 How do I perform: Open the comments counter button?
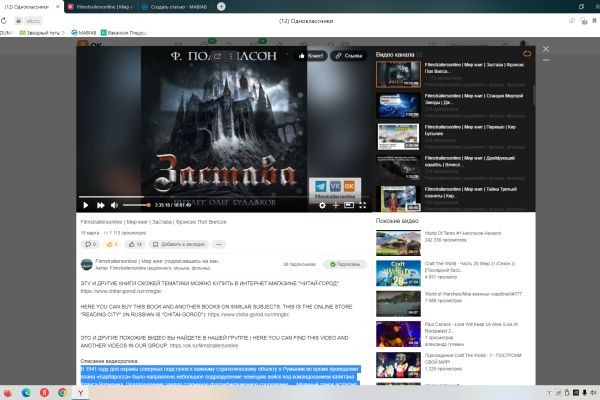(90, 244)
